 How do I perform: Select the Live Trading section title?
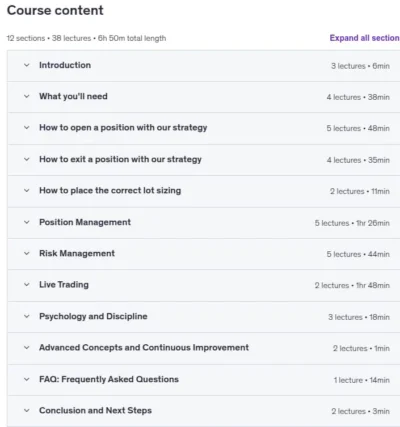click(64, 285)
